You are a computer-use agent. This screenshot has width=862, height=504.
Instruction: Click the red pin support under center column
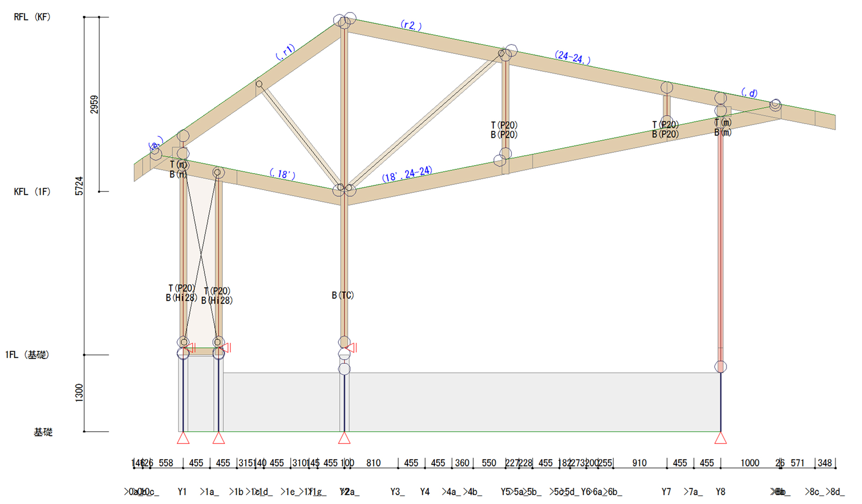click(x=344, y=438)
